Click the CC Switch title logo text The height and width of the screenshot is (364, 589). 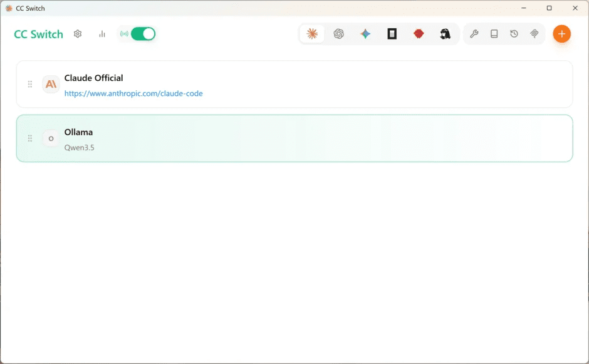tap(38, 34)
